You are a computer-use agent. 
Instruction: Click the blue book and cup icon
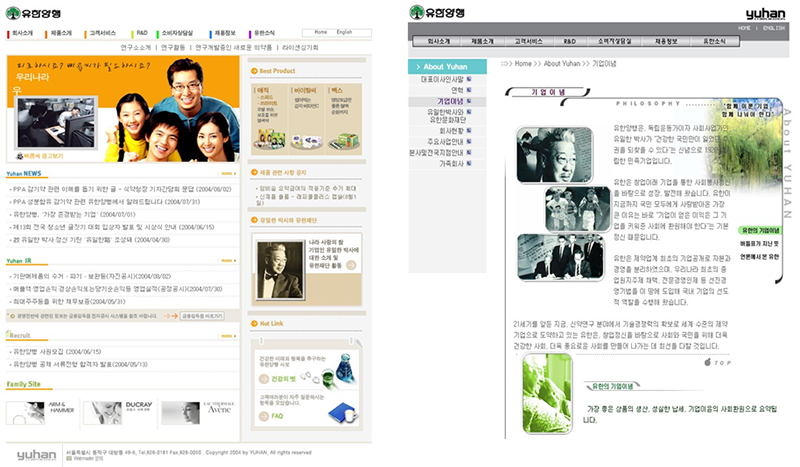343,412
